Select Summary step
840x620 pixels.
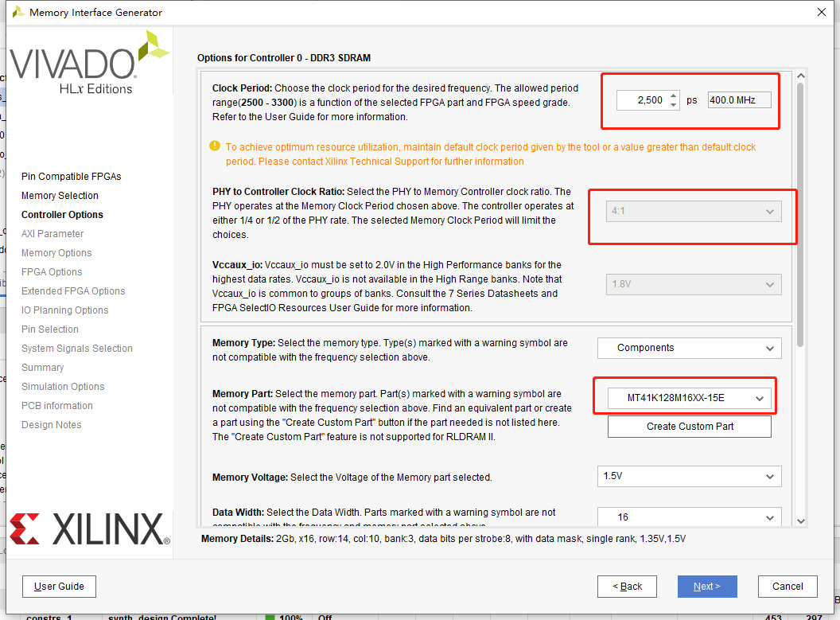pos(43,368)
